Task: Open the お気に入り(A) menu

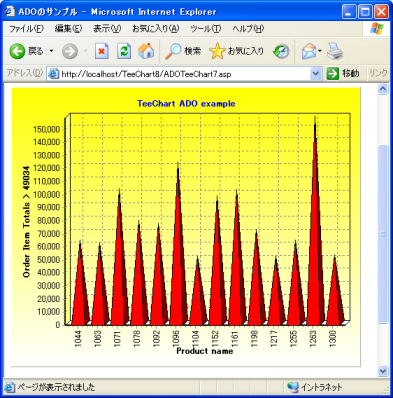Action: [x=156, y=29]
